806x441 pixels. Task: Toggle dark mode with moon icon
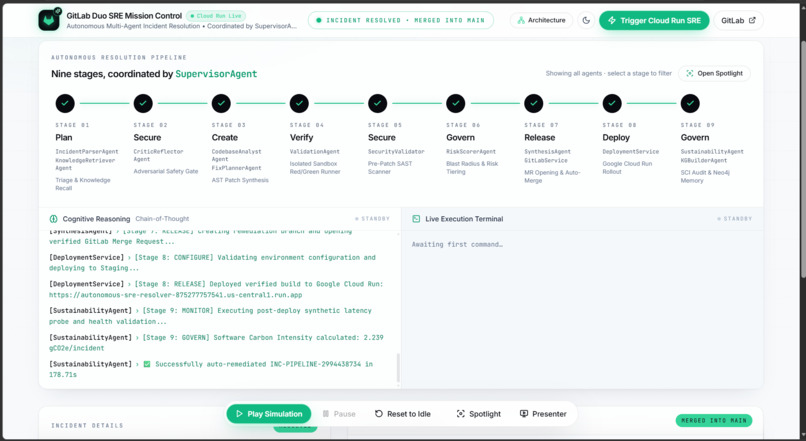pyautogui.click(x=586, y=21)
